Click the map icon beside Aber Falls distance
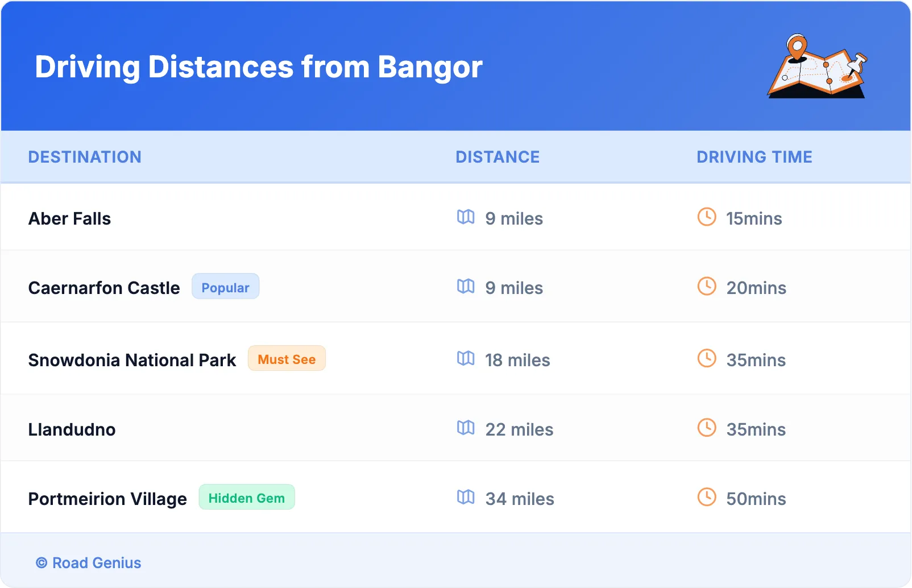 coord(466,217)
